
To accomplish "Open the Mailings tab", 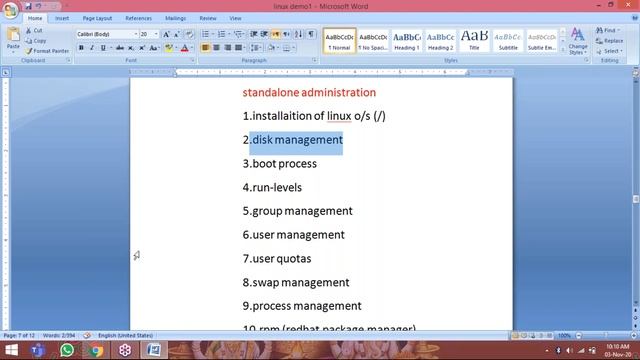I will [176, 18].
